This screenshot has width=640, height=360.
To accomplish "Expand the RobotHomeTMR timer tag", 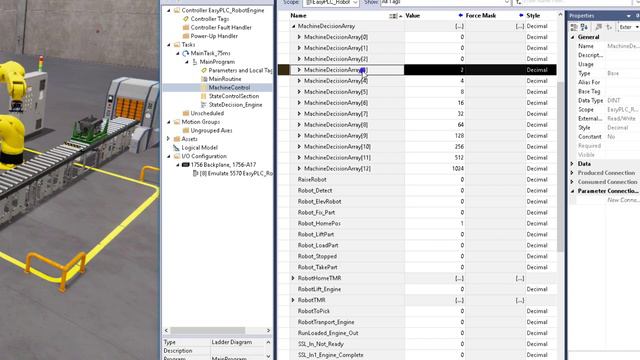I will [x=293, y=278].
